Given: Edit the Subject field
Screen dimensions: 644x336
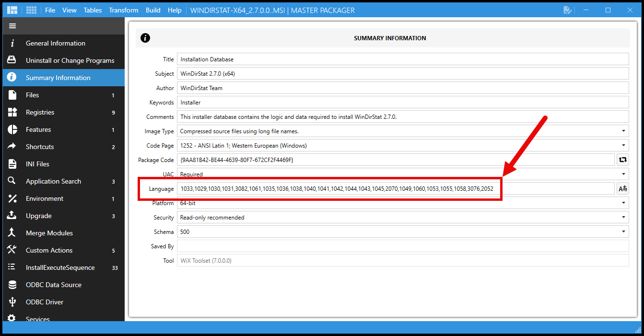Looking at the screenshot, I should (x=403, y=73).
